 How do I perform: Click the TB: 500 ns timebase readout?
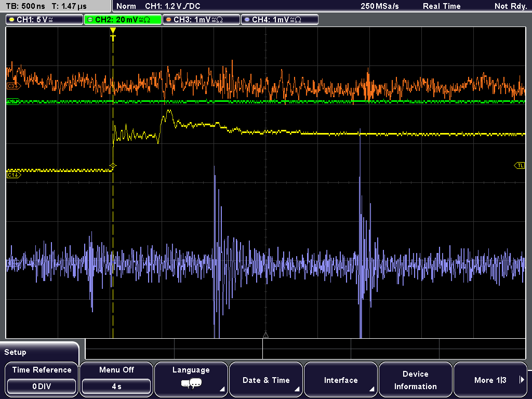point(25,6)
